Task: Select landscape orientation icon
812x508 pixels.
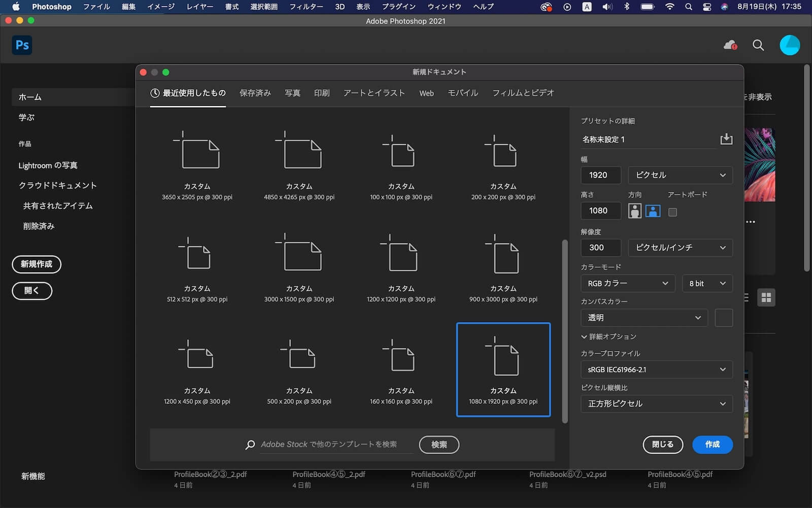Action: click(653, 211)
